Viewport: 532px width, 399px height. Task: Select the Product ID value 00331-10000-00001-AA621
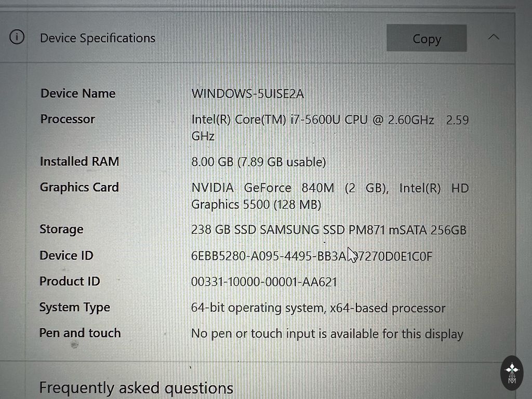(264, 282)
